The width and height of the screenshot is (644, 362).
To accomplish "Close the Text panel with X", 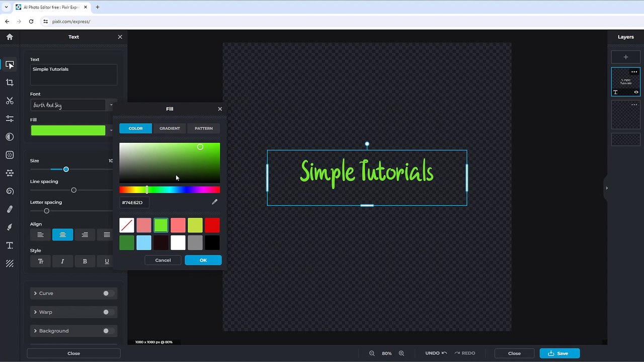I will tap(120, 37).
